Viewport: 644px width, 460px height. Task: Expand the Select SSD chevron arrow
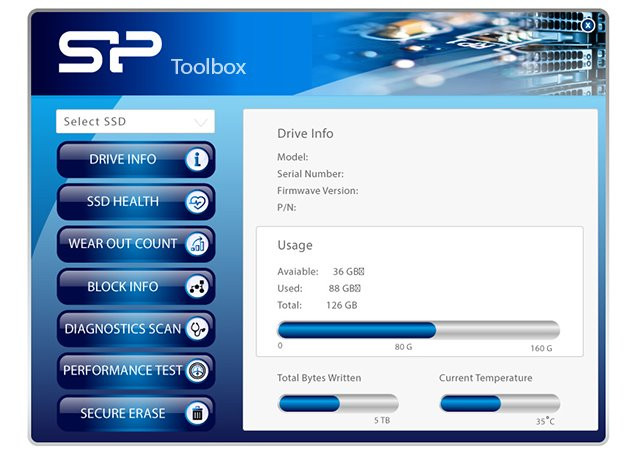[200, 122]
